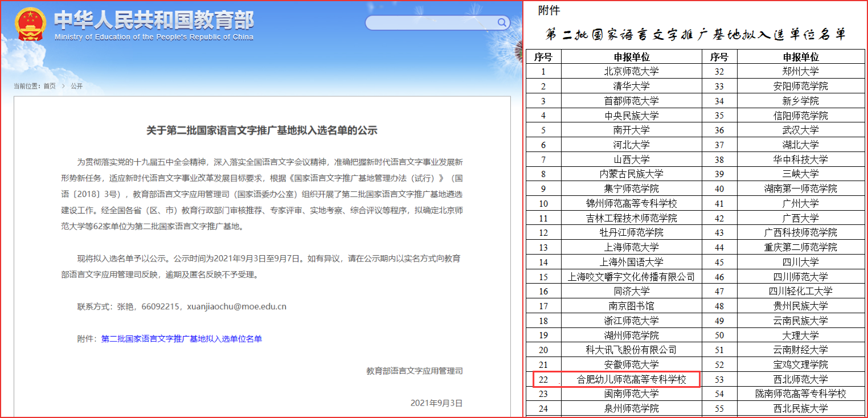
Task: Select table cell 宝鸡文理学院
Action: (x=801, y=364)
